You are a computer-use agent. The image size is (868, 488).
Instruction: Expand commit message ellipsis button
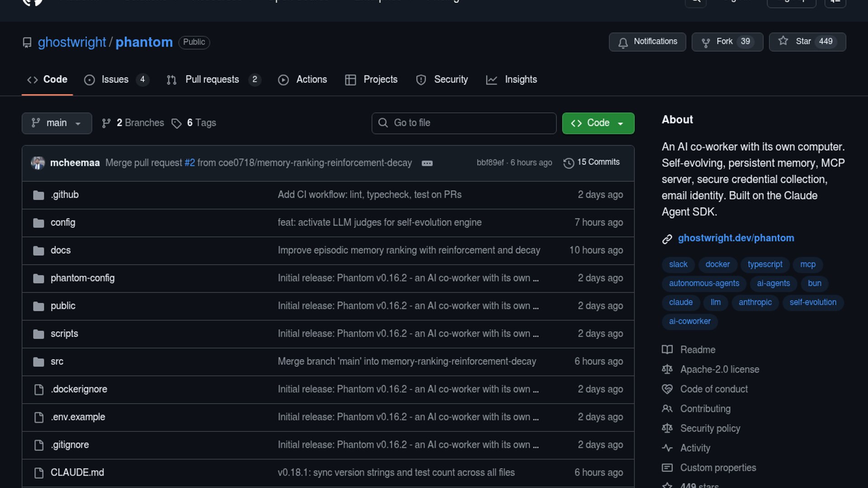(x=427, y=163)
